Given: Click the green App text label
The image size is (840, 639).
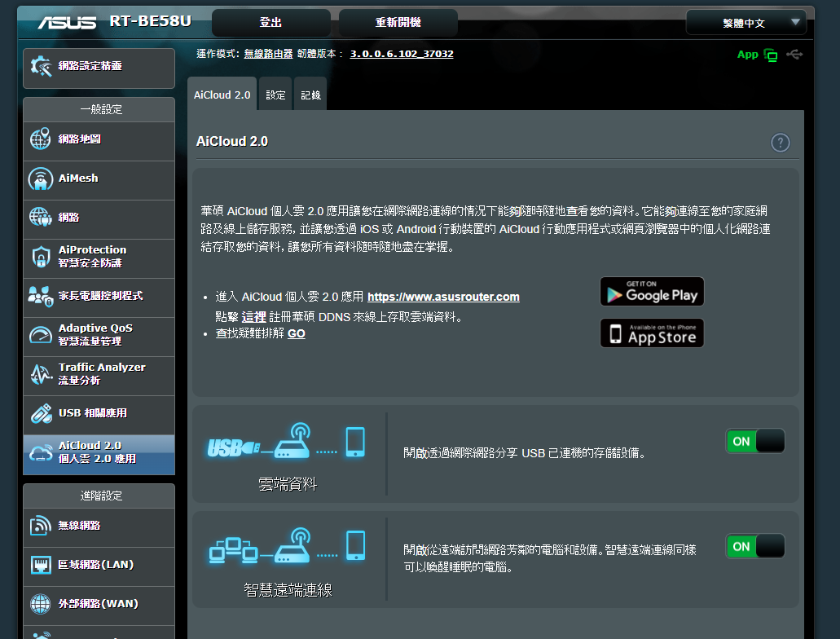Looking at the screenshot, I should [x=747, y=54].
